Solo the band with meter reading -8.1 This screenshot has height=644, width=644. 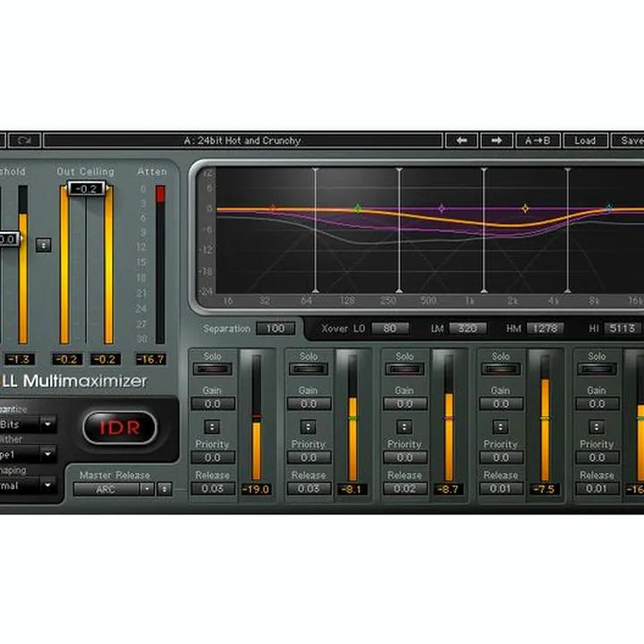(309, 369)
